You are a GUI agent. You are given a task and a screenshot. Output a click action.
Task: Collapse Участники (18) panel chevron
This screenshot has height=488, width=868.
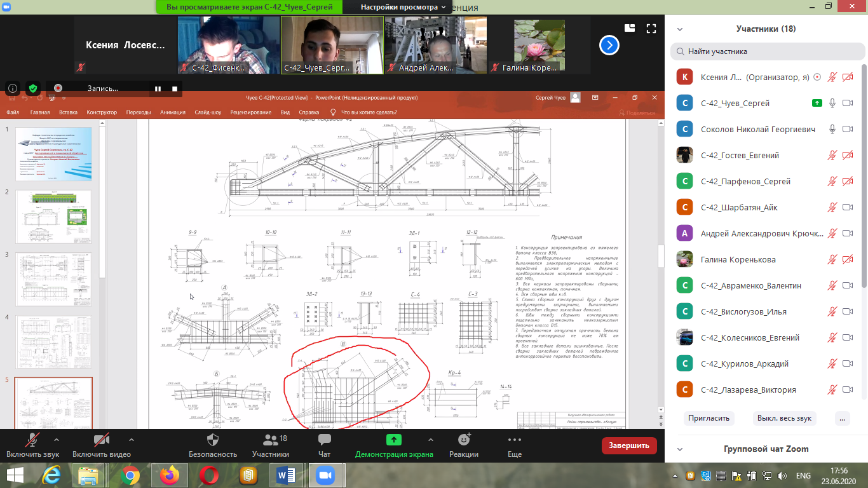680,29
